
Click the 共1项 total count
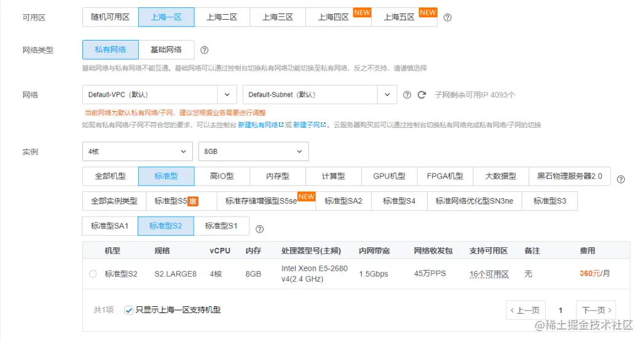coord(103,310)
